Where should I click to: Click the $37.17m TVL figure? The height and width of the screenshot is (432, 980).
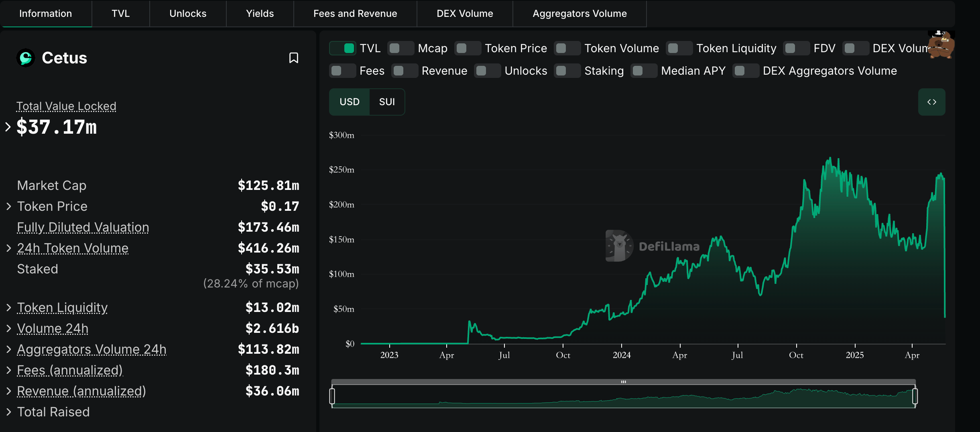pyautogui.click(x=57, y=127)
